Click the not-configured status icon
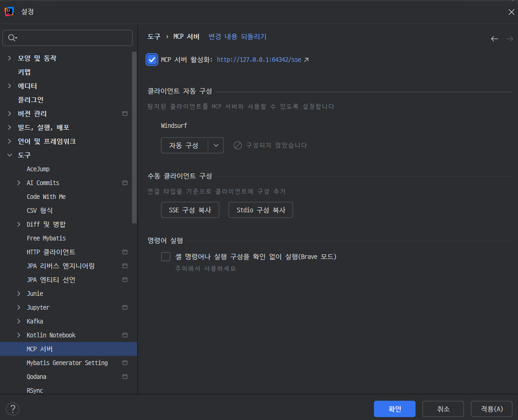Image resolution: width=518 pixels, height=420 pixels. pos(237,145)
